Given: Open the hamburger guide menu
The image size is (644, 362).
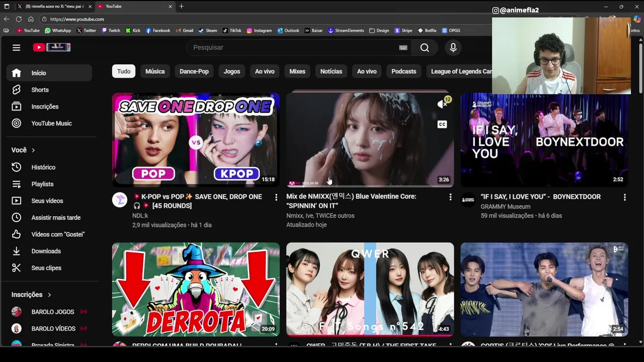Looking at the screenshot, I should 17,47.
